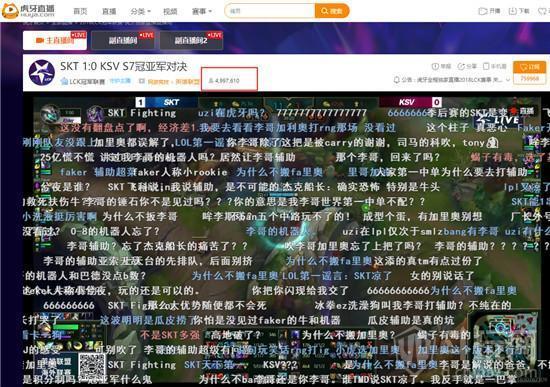Open the 视频 nav item
Viewport: 550px width, 387px height.
pos(170,11)
